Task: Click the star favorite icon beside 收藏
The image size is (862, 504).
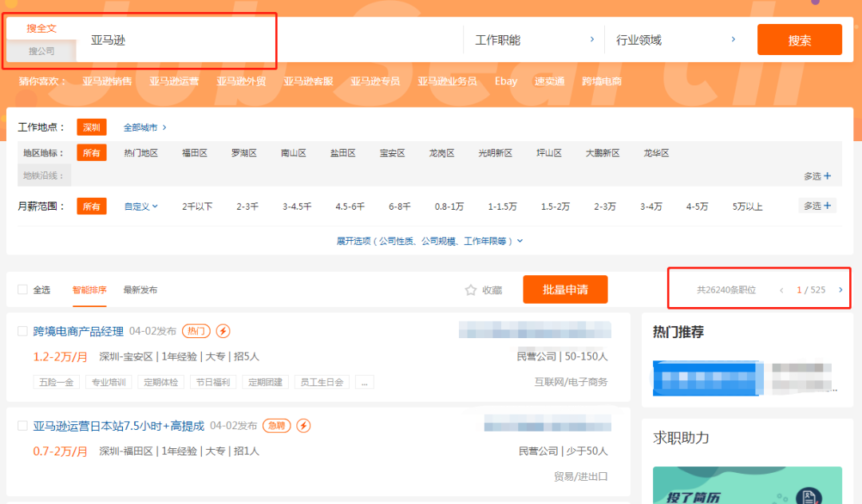Action: click(x=471, y=290)
